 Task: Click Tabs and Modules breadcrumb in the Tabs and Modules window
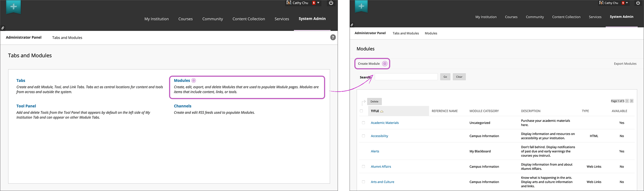pyautogui.click(x=67, y=38)
